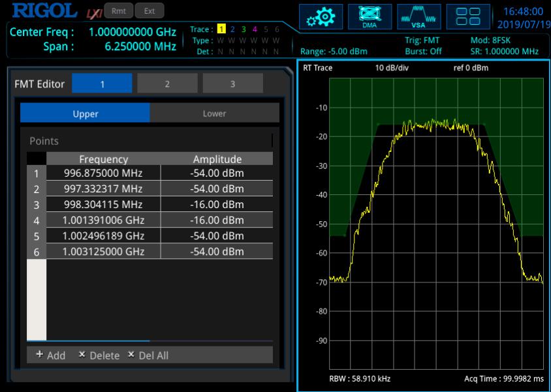Switch to FMT Editor mask 3 tab

point(232,83)
